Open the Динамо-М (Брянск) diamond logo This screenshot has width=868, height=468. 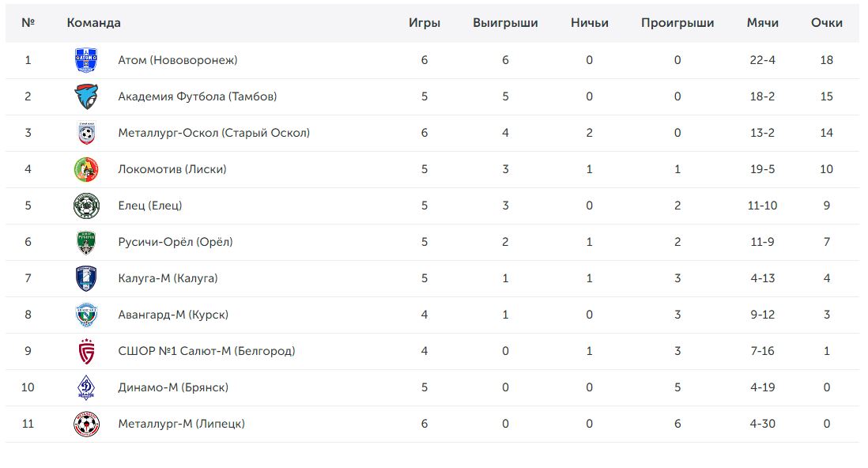[86, 387]
